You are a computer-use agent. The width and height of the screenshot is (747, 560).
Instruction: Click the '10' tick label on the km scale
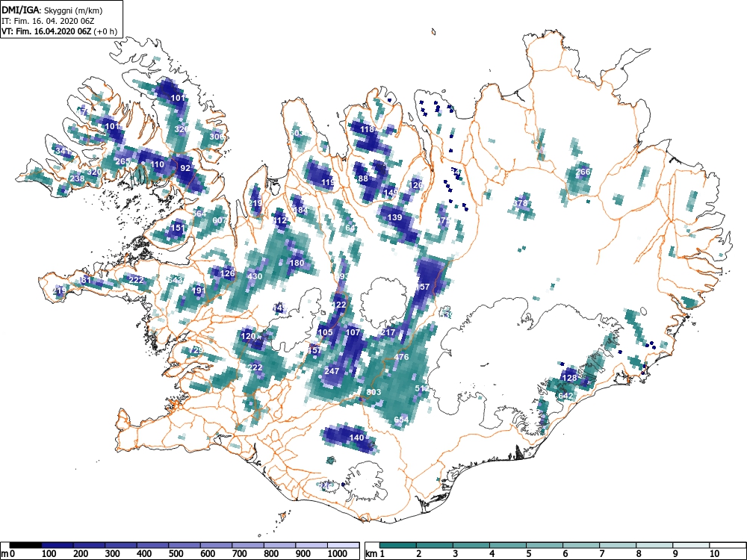[713, 553]
